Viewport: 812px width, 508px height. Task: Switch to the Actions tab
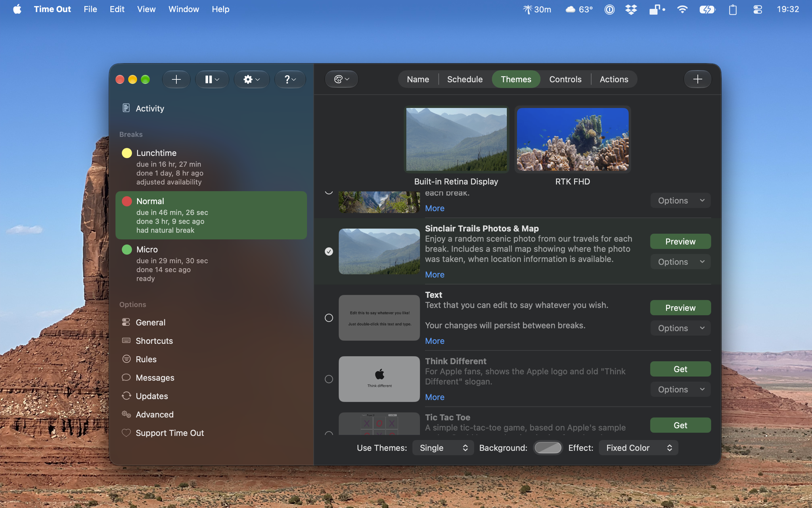click(614, 79)
